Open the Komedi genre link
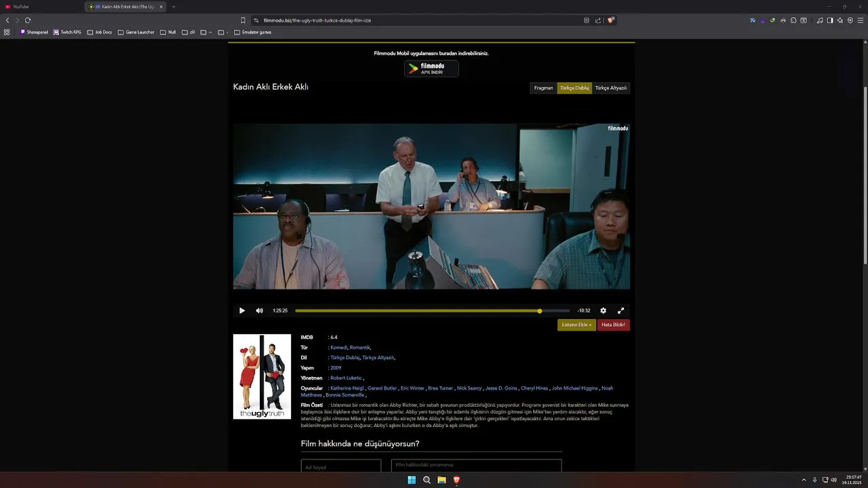868x488 pixels. click(x=339, y=348)
